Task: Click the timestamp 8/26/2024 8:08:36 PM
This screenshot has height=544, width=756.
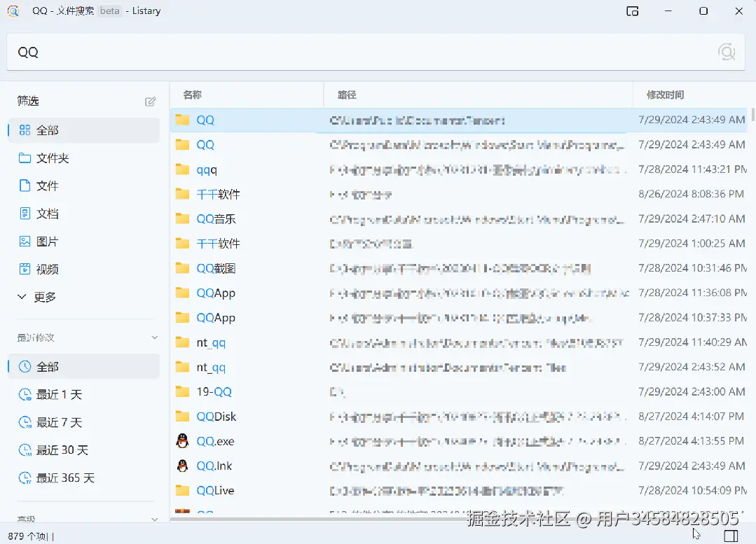Action: coord(691,194)
